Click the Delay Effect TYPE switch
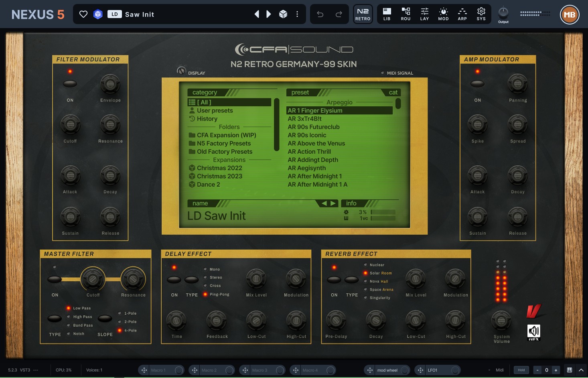This screenshot has height=378, width=588. click(x=191, y=279)
